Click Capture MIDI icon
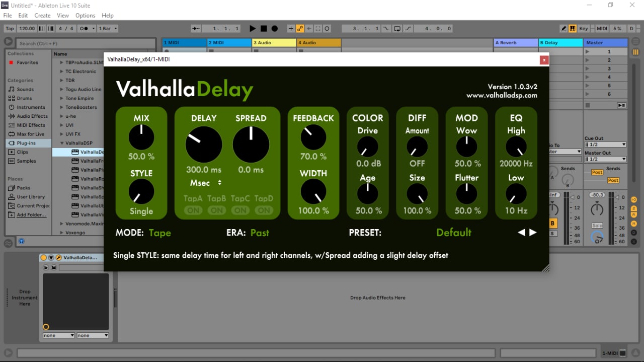Image resolution: width=644 pixels, height=362 pixels. pyautogui.click(x=318, y=29)
